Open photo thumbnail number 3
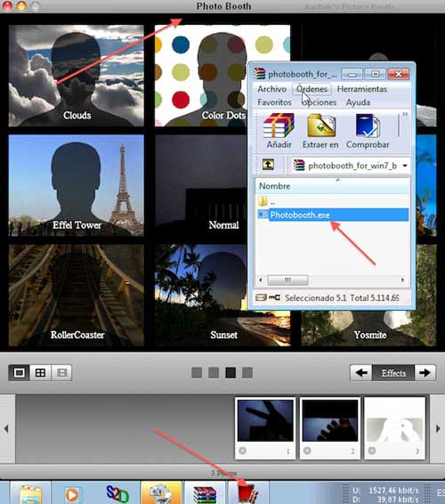445x504 pixels. pos(394,420)
